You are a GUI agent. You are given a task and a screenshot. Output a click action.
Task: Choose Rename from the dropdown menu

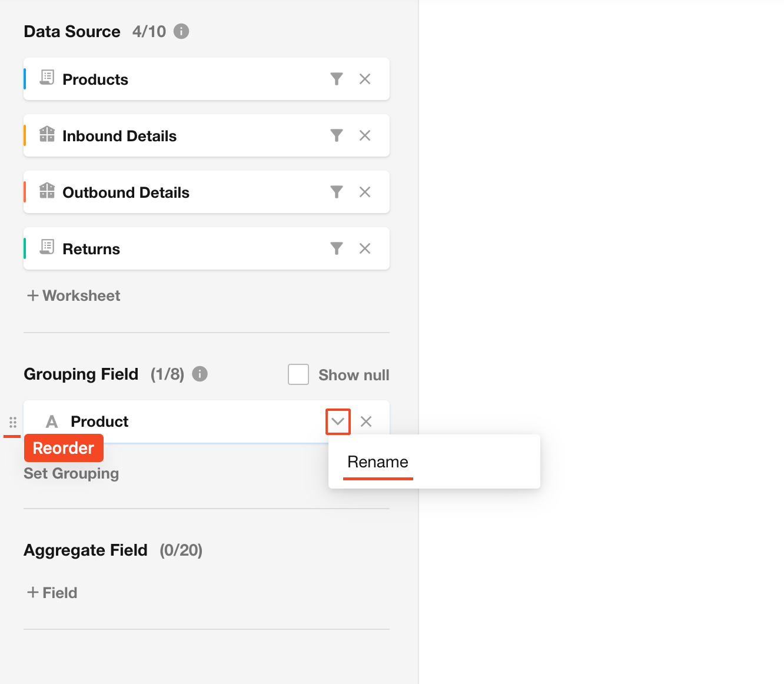point(378,462)
